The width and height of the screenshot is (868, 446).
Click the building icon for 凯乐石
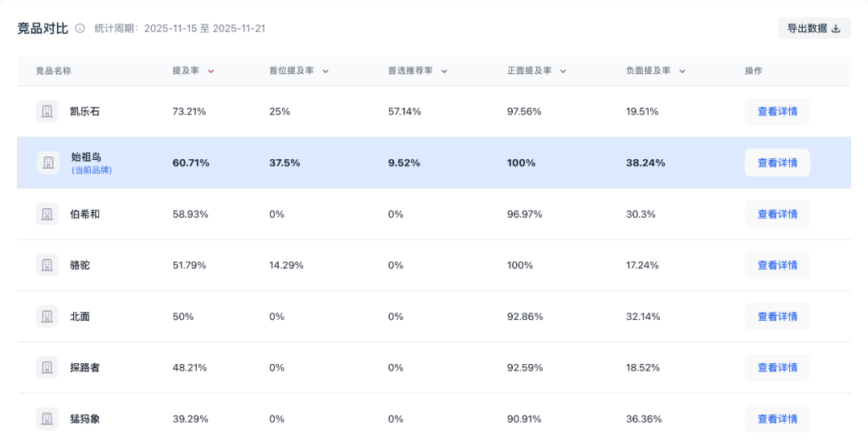point(47,111)
